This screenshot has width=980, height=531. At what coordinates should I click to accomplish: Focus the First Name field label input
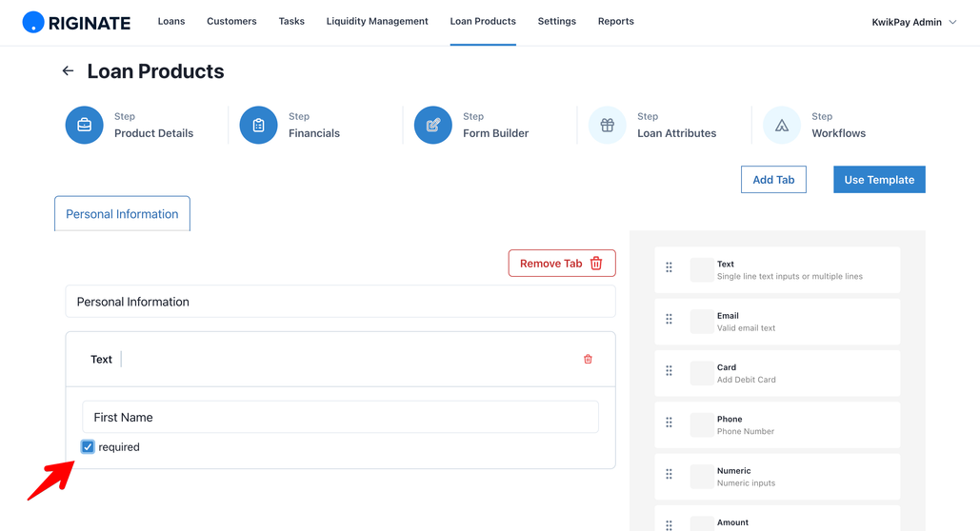[341, 417]
